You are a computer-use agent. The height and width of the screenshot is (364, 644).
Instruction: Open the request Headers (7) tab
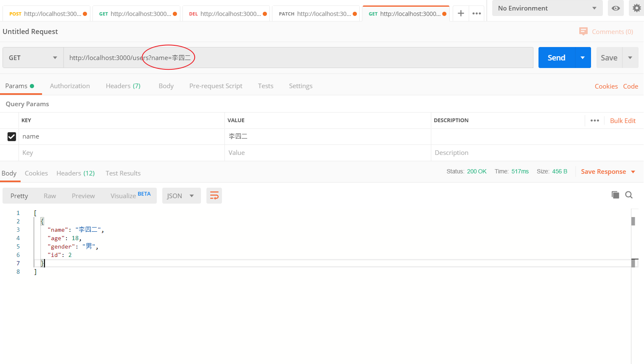123,86
